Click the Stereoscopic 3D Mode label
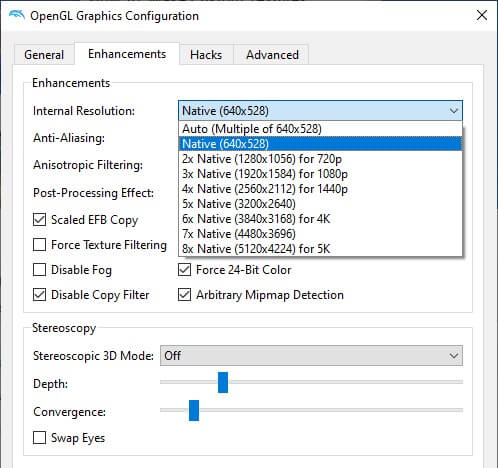The height and width of the screenshot is (468, 498). pyautogui.click(x=93, y=356)
